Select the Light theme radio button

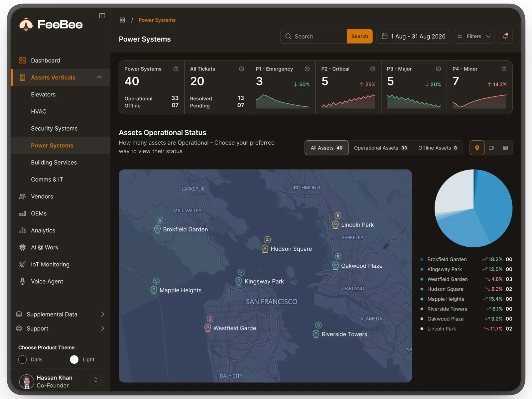(74, 359)
